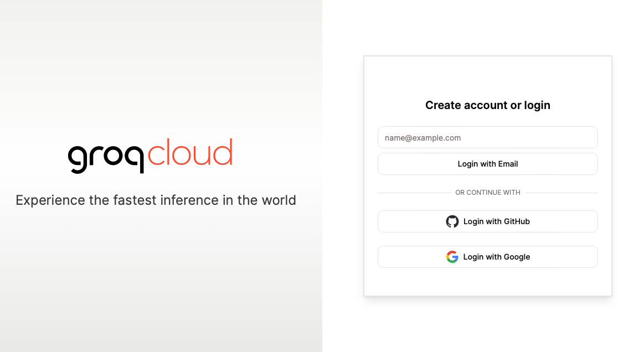Click the Create account or login heading
The width and height of the screenshot is (644, 352).
pyautogui.click(x=487, y=105)
